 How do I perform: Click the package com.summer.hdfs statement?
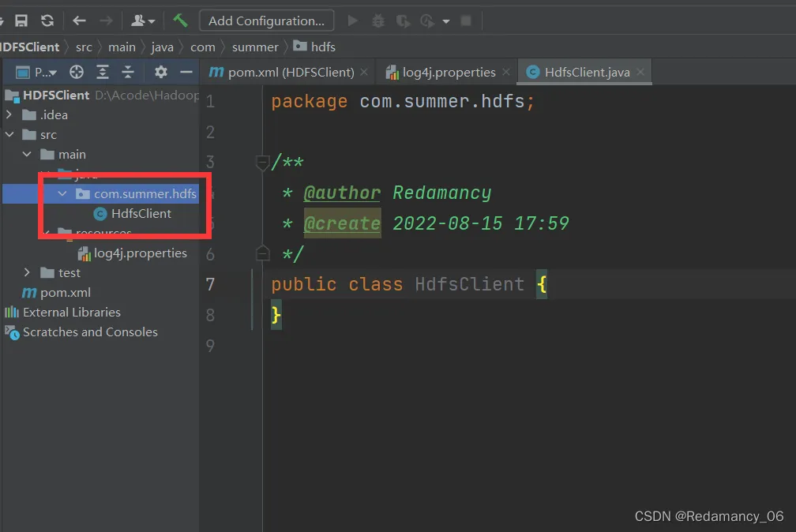point(403,102)
